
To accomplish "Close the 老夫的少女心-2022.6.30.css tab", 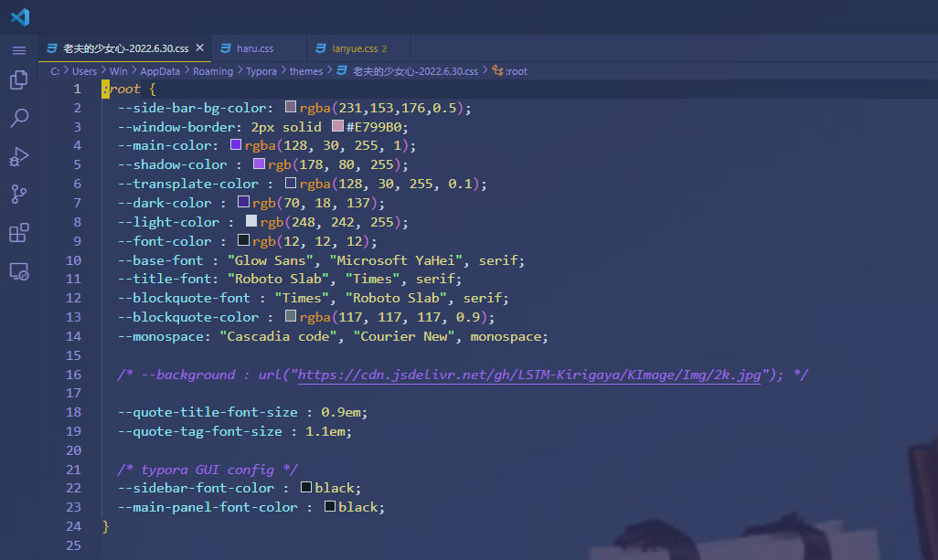I will point(200,48).
